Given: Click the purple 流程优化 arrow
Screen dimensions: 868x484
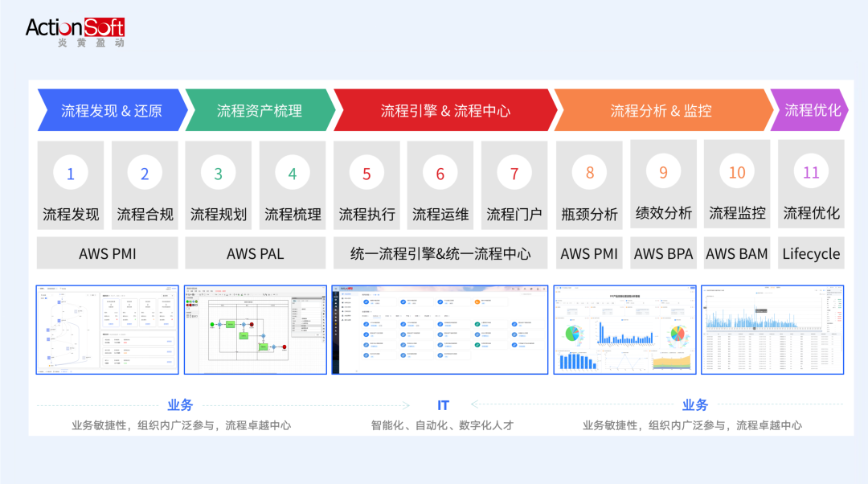Looking at the screenshot, I should click(x=812, y=110).
